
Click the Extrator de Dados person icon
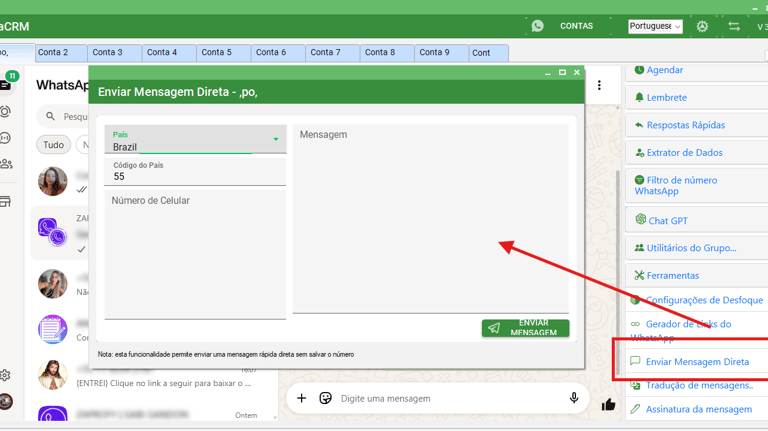pyautogui.click(x=639, y=153)
